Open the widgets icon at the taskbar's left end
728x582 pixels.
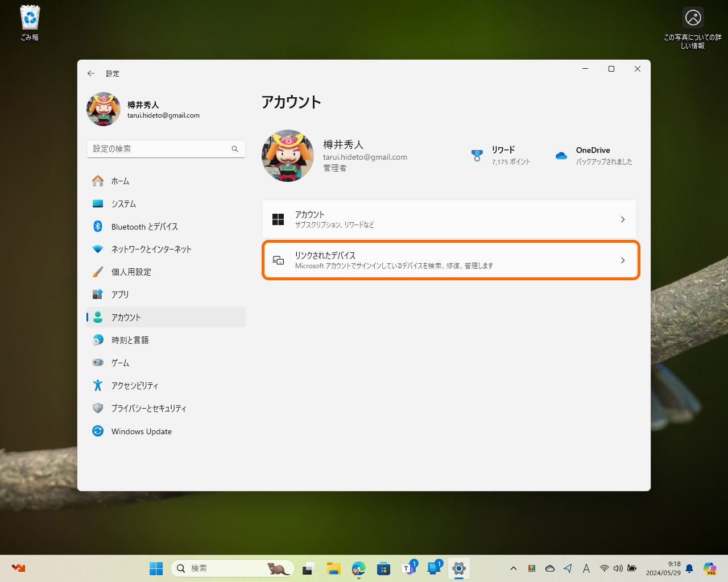coord(18,568)
